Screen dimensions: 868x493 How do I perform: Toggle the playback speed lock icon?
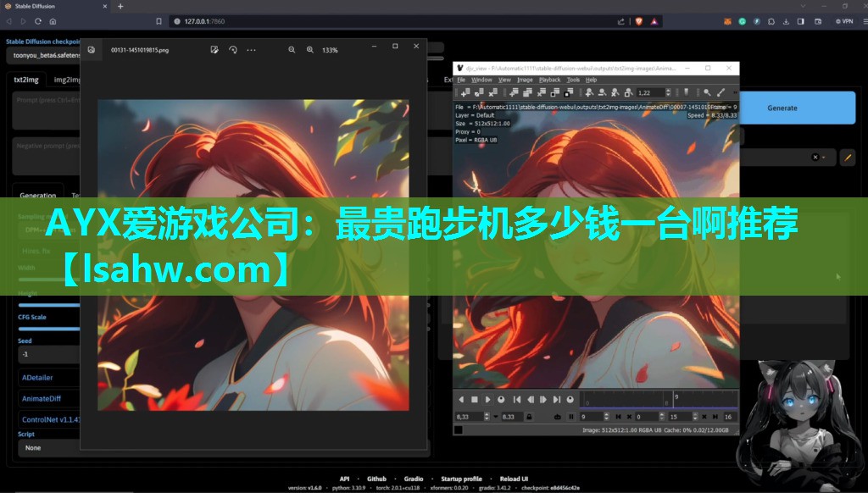tap(529, 417)
